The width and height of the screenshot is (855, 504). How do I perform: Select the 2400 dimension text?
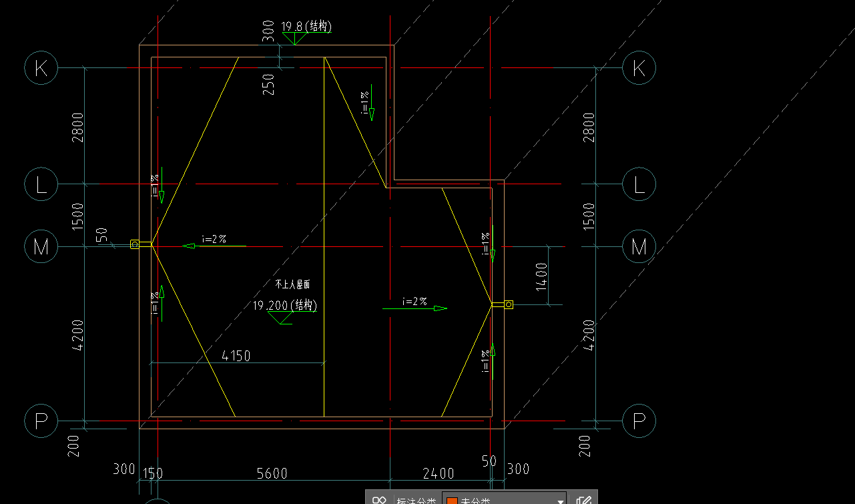[x=439, y=473]
